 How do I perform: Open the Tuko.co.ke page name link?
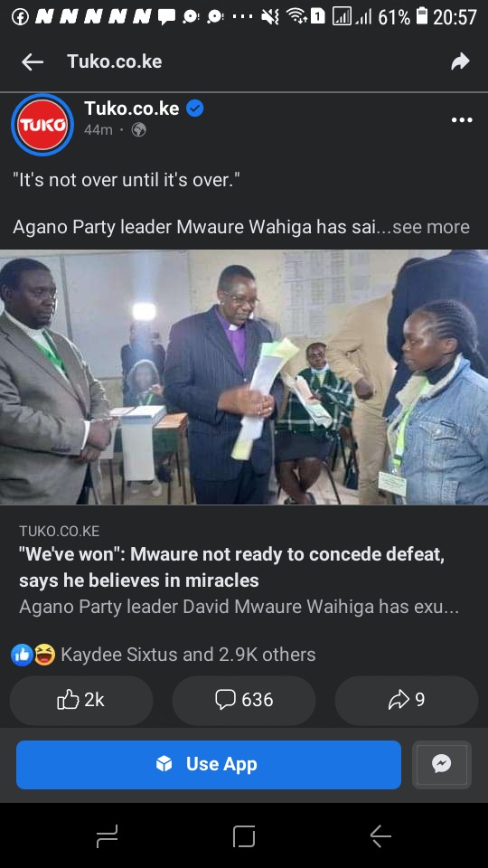pyautogui.click(x=132, y=108)
